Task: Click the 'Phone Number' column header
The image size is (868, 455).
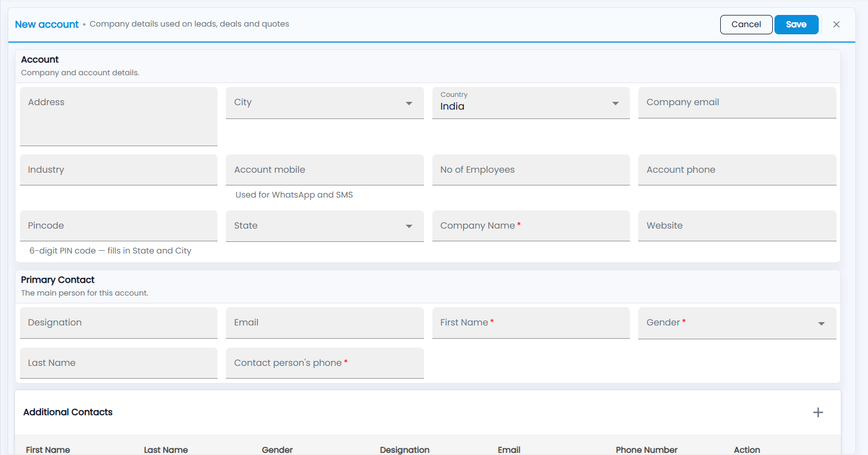Action: click(647, 449)
